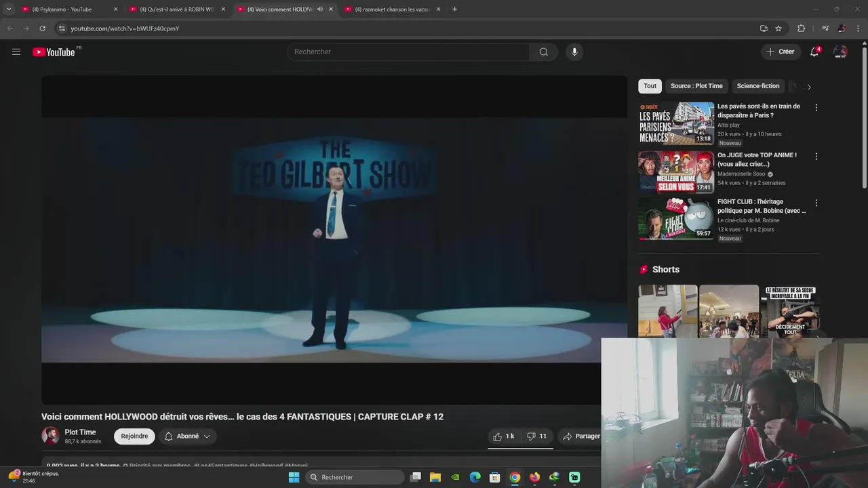Open the Chrome profile avatar

point(842,28)
